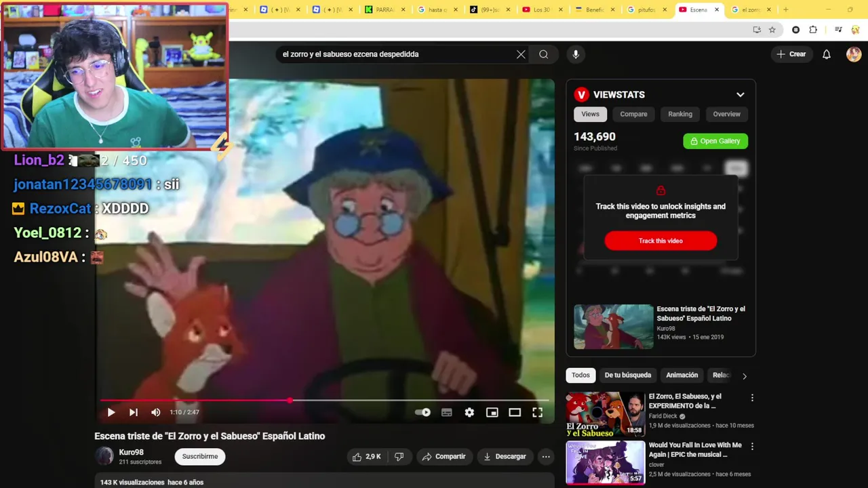The width and height of the screenshot is (868, 488).
Task: Click the search magnifier button
Action: pos(544,54)
